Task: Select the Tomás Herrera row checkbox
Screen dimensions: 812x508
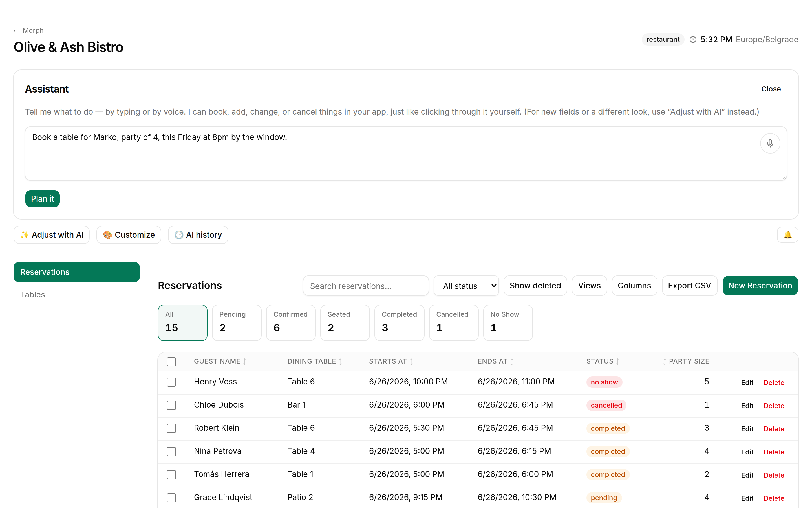Action: point(171,475)
